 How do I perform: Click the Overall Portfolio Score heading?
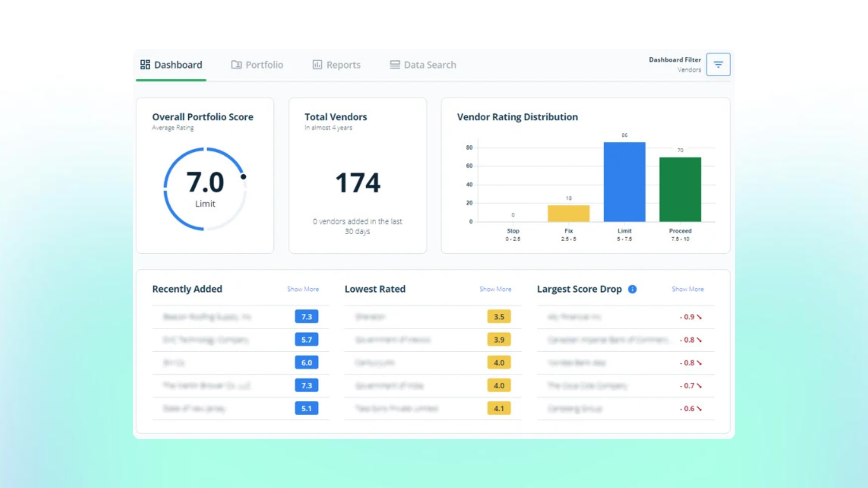203,117
